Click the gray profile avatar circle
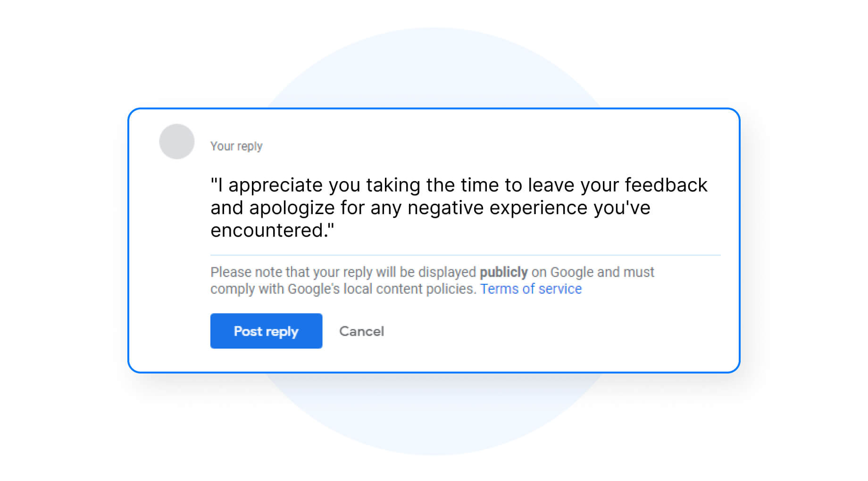This screenshot has width=868, height=481. [177, 141]
